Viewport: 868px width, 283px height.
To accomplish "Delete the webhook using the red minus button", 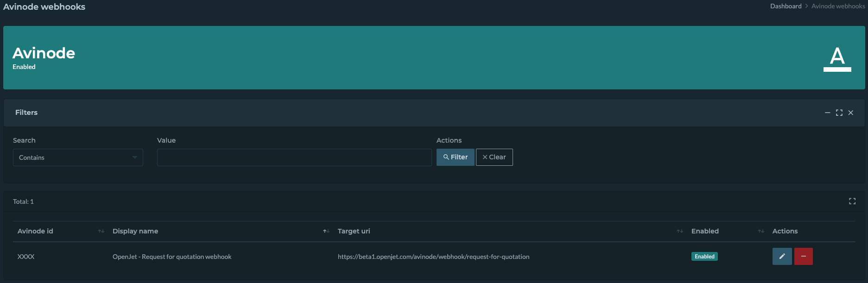I will [803, 257].
